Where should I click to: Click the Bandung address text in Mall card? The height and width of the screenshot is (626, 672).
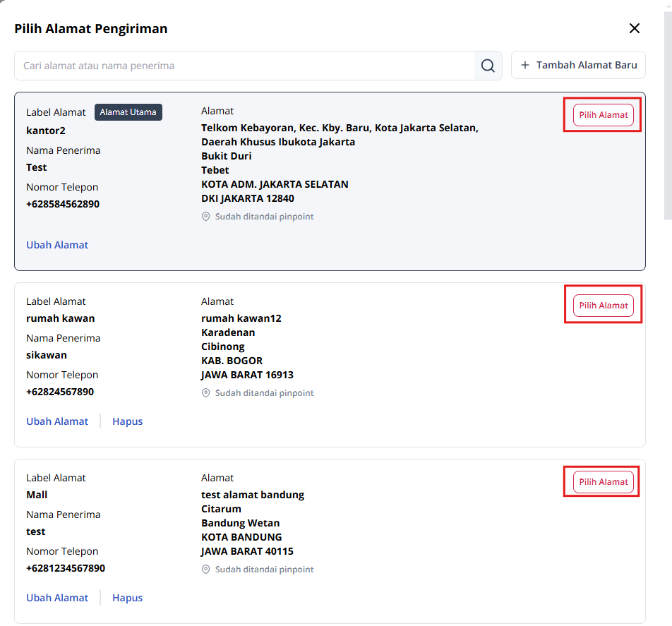pyautogui.click(x=252, y=495)
